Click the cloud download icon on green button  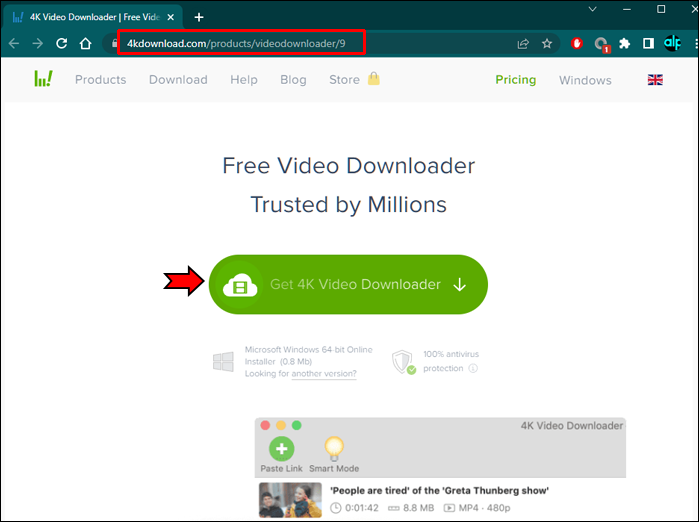tap(240, 285)
